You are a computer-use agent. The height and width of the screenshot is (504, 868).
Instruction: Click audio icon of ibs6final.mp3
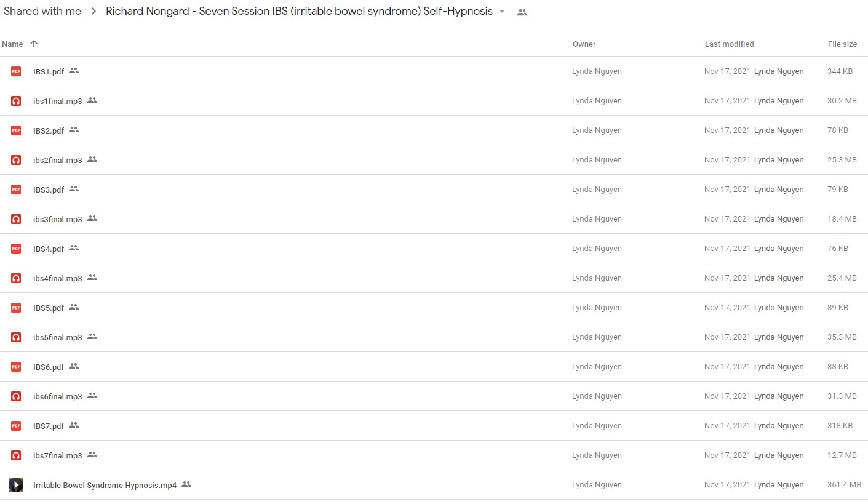[x=16, y=396]
